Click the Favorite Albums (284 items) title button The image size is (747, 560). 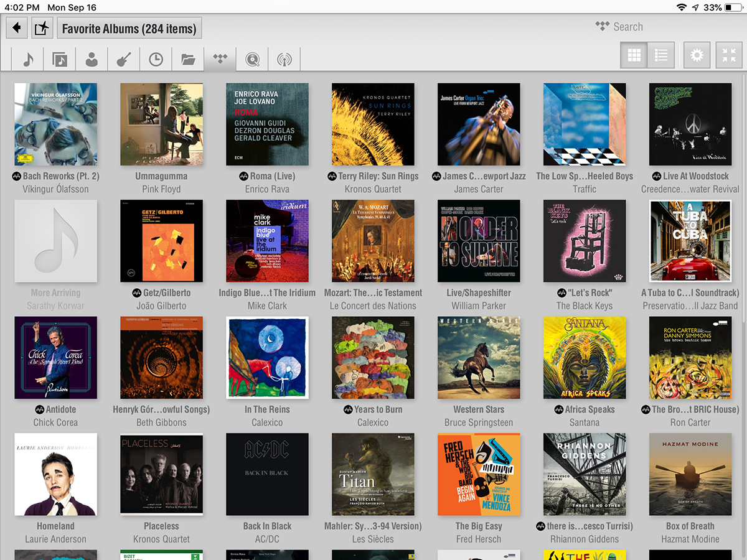pyautogui.click(x=129, y=28)
